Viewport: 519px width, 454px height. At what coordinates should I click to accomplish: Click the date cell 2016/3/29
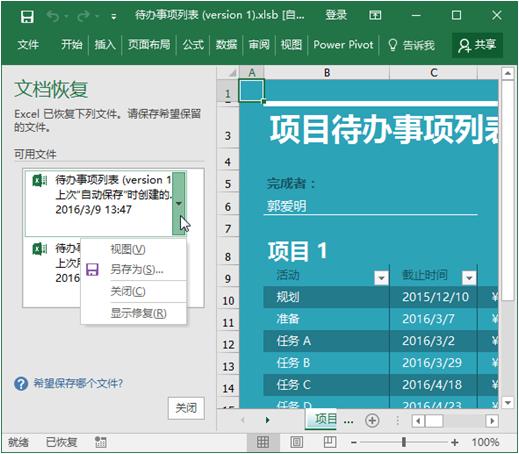tap(433, 363)
